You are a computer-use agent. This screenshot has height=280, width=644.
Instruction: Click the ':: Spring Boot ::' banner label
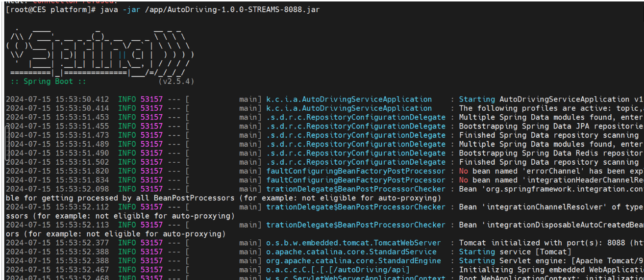click(49, 81)
